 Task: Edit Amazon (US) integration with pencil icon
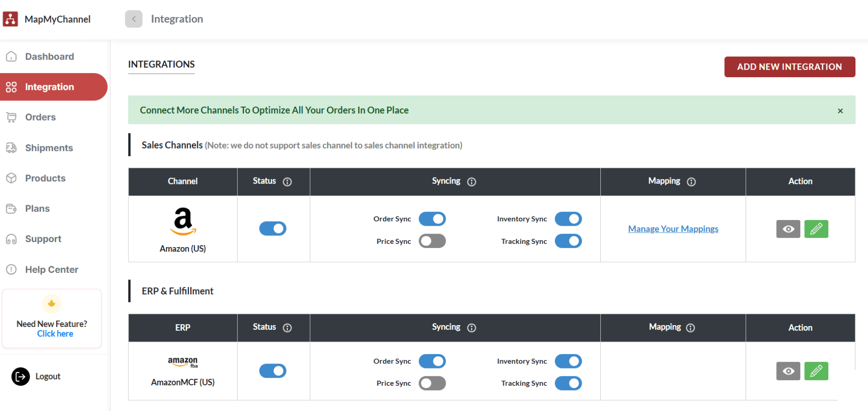point(816,229)
